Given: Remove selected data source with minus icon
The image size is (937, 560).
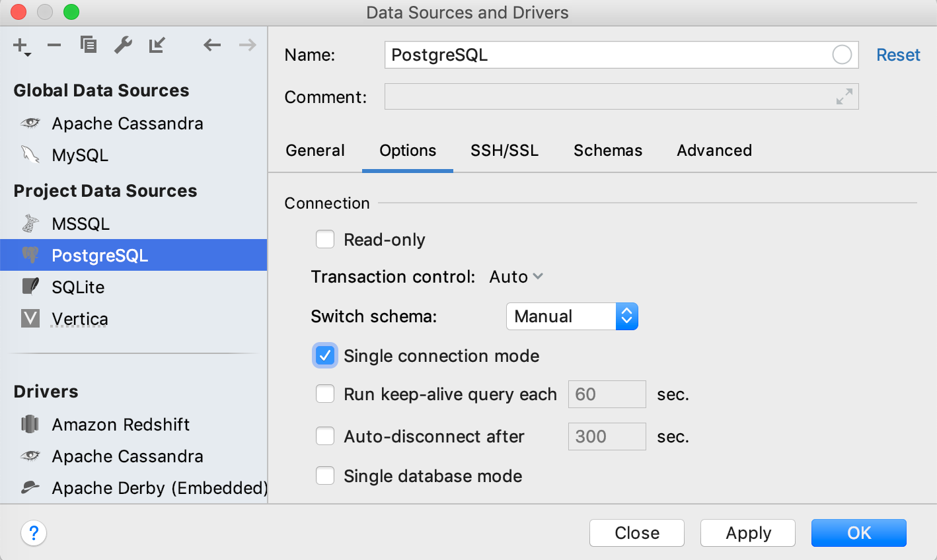Looking at the screenshot, I should (54, 45).
